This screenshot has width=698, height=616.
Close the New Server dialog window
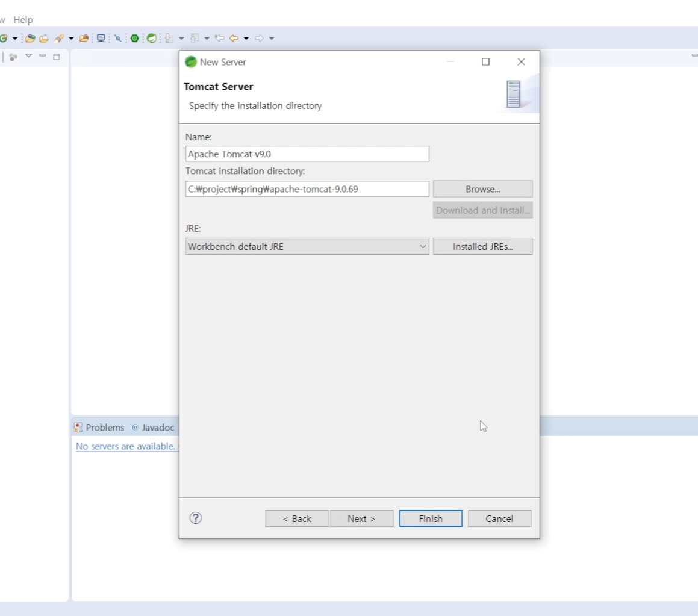tap(522, 62)
